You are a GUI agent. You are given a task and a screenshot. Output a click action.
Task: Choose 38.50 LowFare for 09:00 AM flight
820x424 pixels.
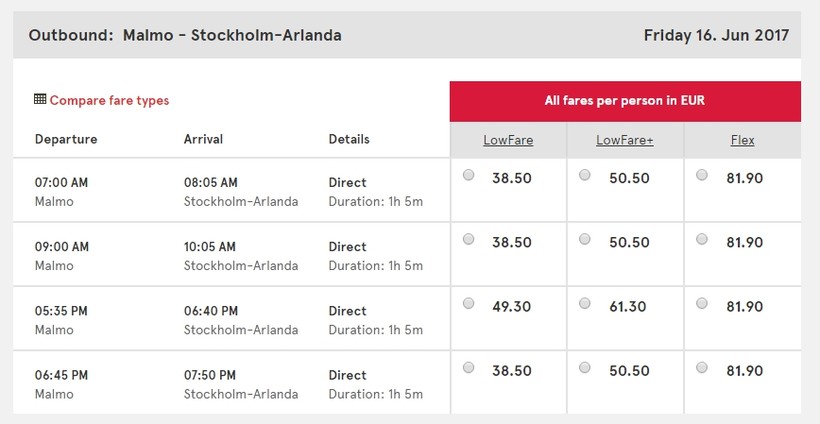(469, 239)
